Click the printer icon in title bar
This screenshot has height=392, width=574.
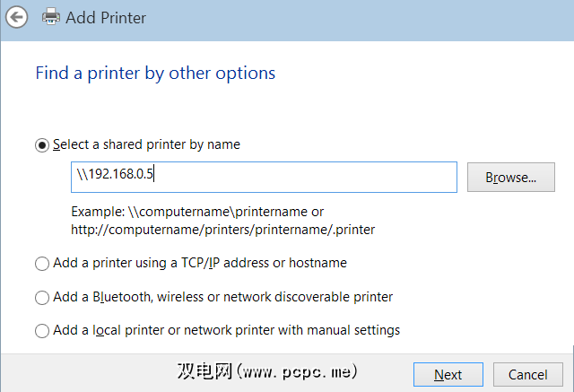click(51, 17)
